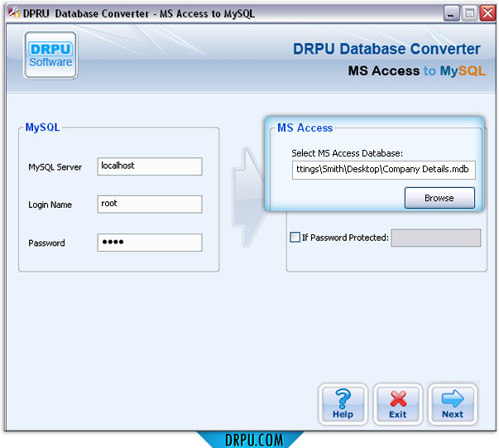The height and width of the screenshot is (448, 499).
Task: Click the MS Access database path field
Action: pyautogui.click(x=384, y=171)
